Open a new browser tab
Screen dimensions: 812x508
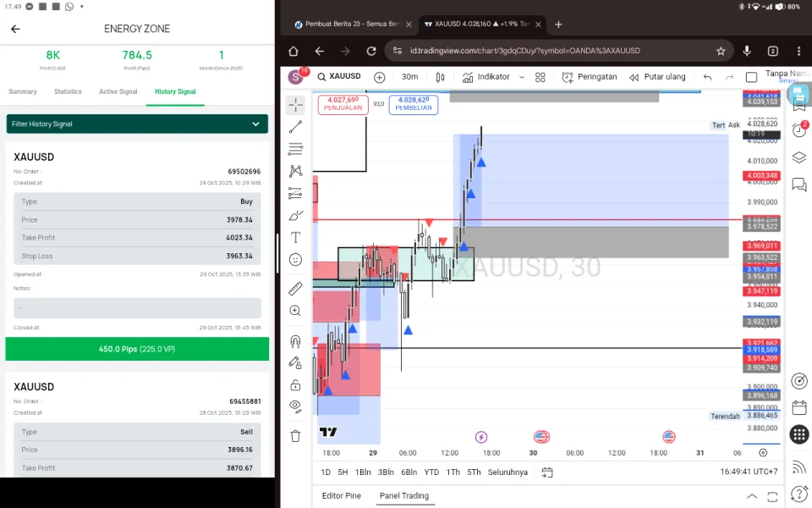[x=558, y=25]
